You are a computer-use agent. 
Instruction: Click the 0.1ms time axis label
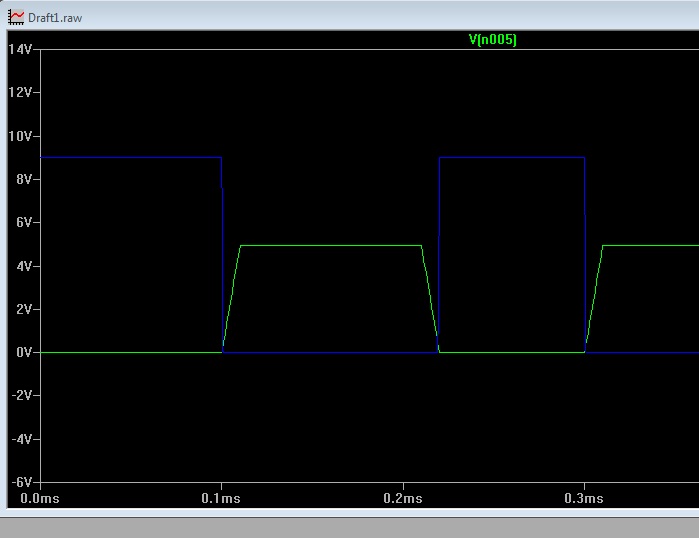click(x=221, y=498)
